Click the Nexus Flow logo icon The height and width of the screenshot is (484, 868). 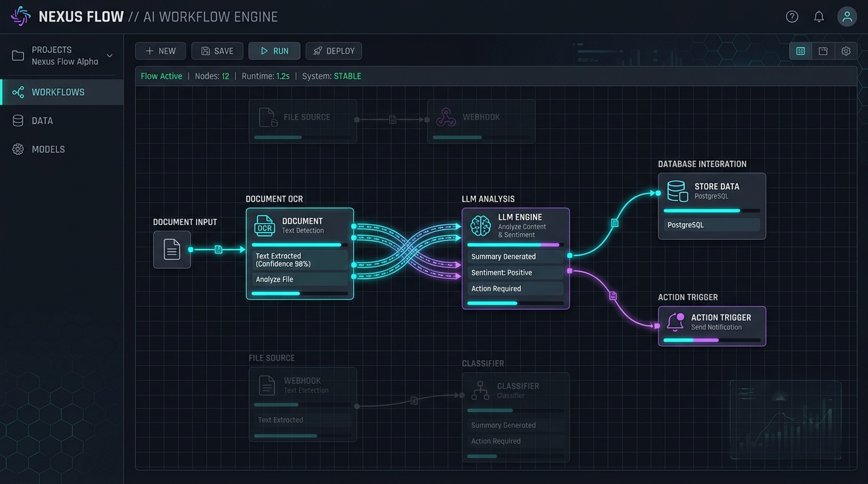click(x=21, y=16)
